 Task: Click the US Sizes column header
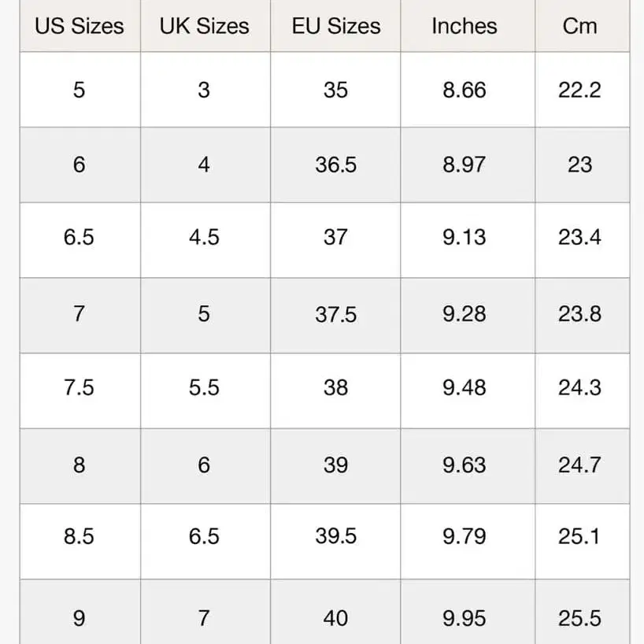[x=79, y=26]
